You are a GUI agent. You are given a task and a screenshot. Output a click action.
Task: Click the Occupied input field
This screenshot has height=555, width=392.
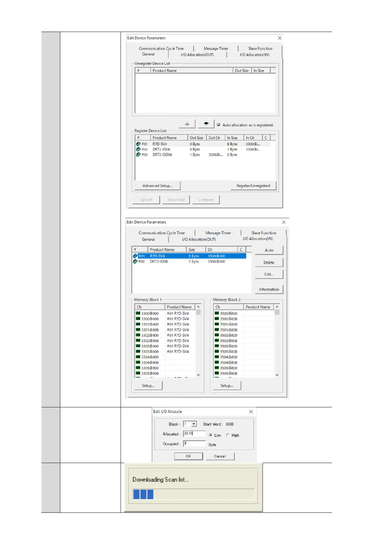click(194, 444)
